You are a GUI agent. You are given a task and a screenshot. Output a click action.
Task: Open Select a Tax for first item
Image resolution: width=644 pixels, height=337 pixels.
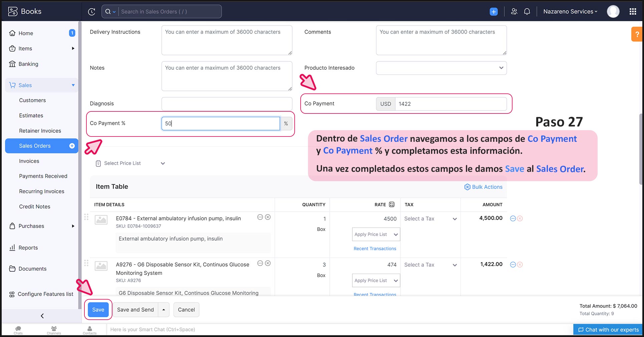(x=430, y=219)
